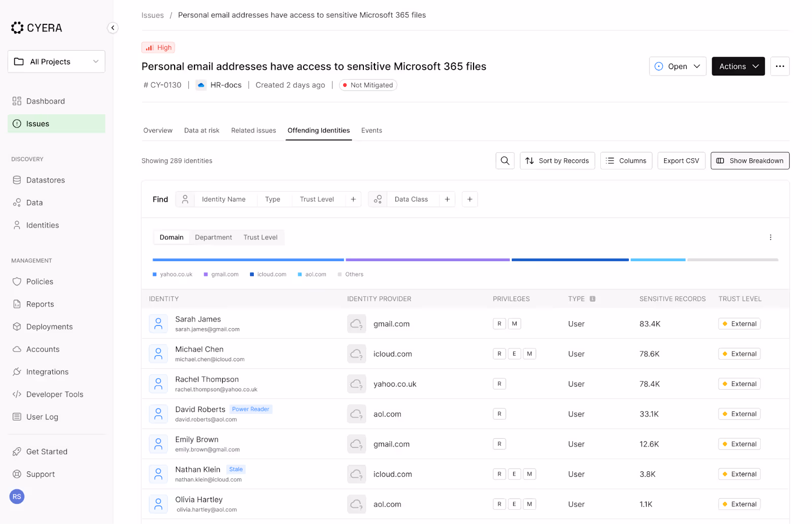Open Accounts in the sidebar
This screenshot has width=812, height=524.
(x=56, y=349)
